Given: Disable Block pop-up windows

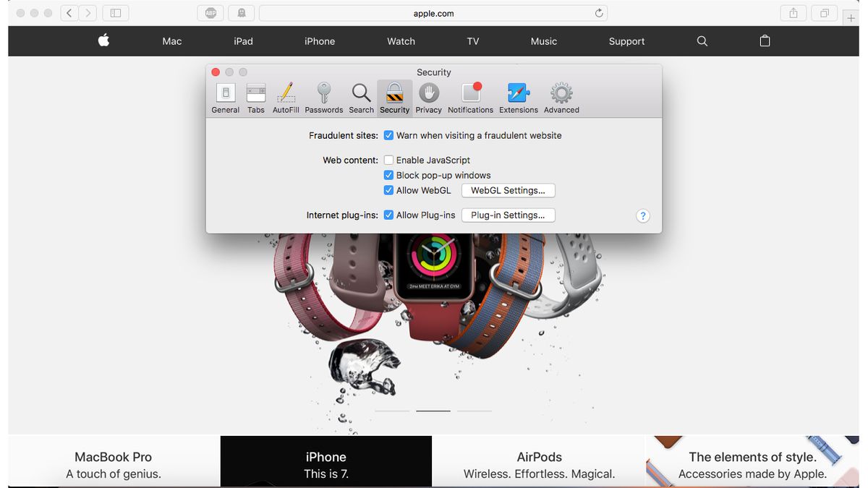Looking at the screenshot, I should (388, 175).
